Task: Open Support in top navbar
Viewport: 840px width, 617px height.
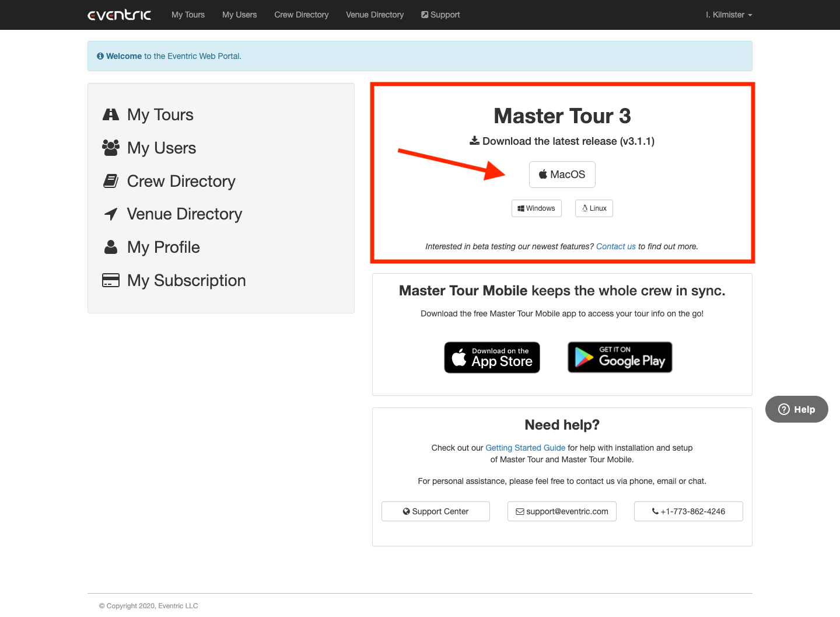Action: point(440,15)
